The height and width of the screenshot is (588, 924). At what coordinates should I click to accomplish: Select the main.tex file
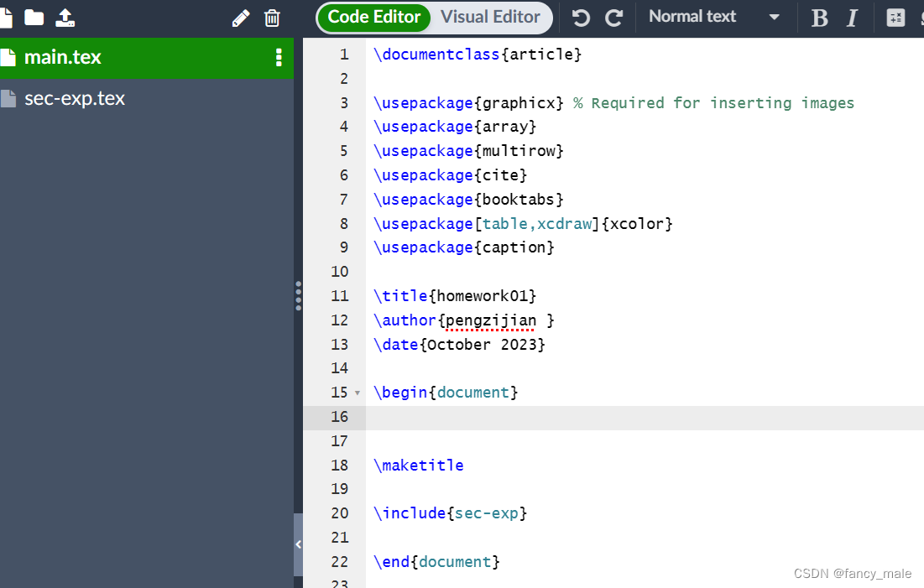(x=147, y=58)
